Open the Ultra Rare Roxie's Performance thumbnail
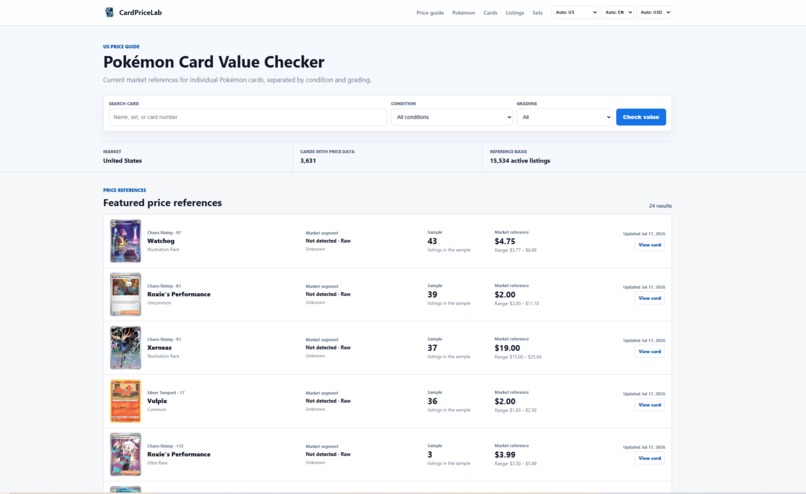The image size is (806, 494). 125,455
